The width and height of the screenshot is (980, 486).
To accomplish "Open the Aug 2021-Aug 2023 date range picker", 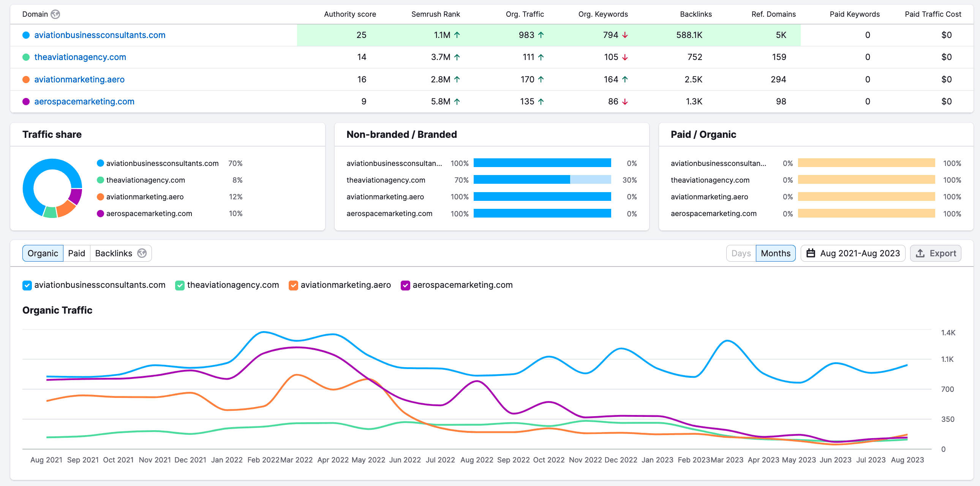I will 853,253.
